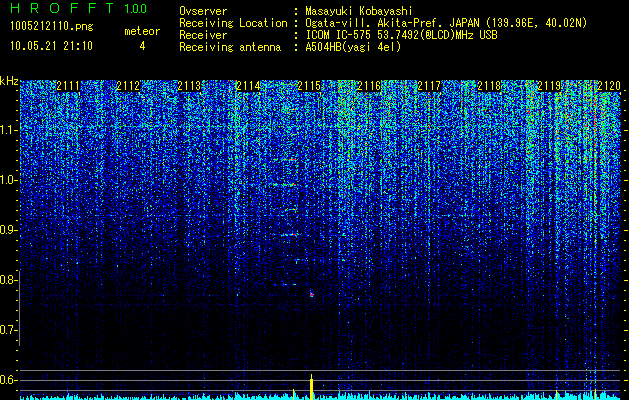Screen dimensions: 629x400
Task: Click the file name 1005212110.png
Action: 52,26
